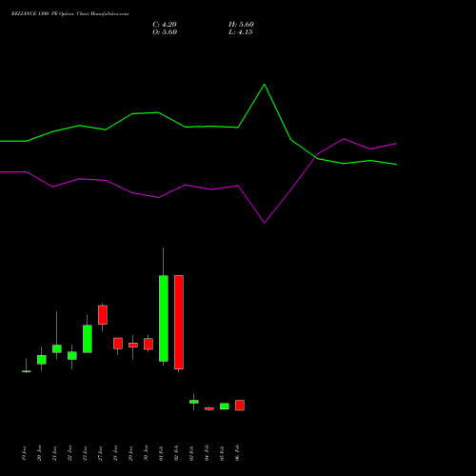
Task: Click the '27 Jan' date axis label
Action: (x=101, y=453)
